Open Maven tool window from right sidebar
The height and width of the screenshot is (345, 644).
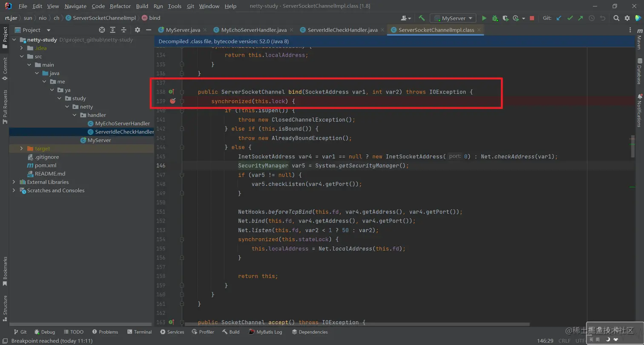pyautogui.click(x=639, y=38)
